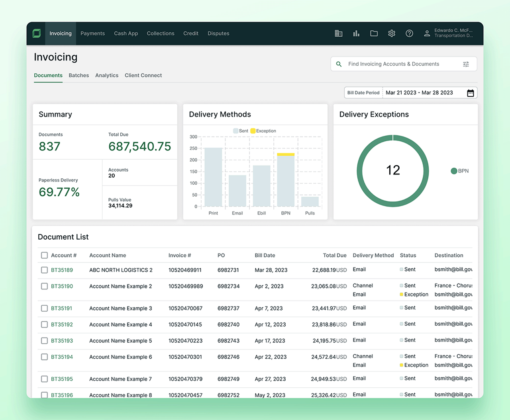This screenshot has height=420, width=510.
Task: Check the BT35193 row checkbox
Action: point(44,341)
